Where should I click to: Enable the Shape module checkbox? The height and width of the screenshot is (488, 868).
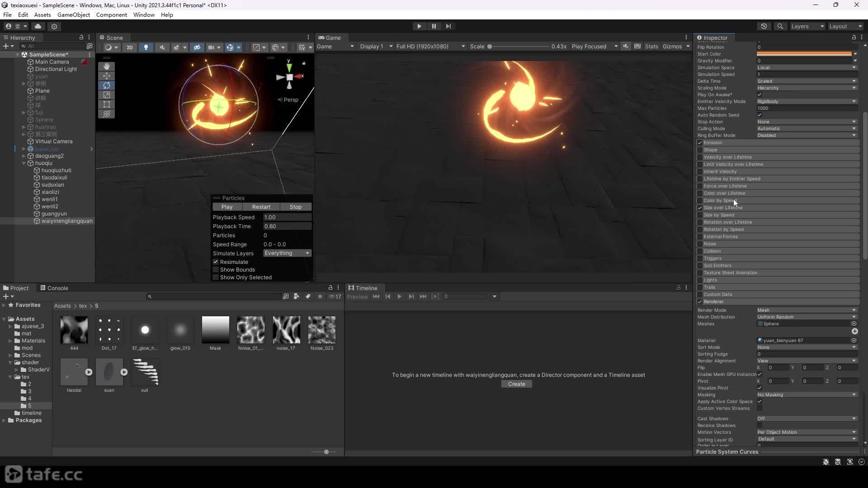coord(700,150)
